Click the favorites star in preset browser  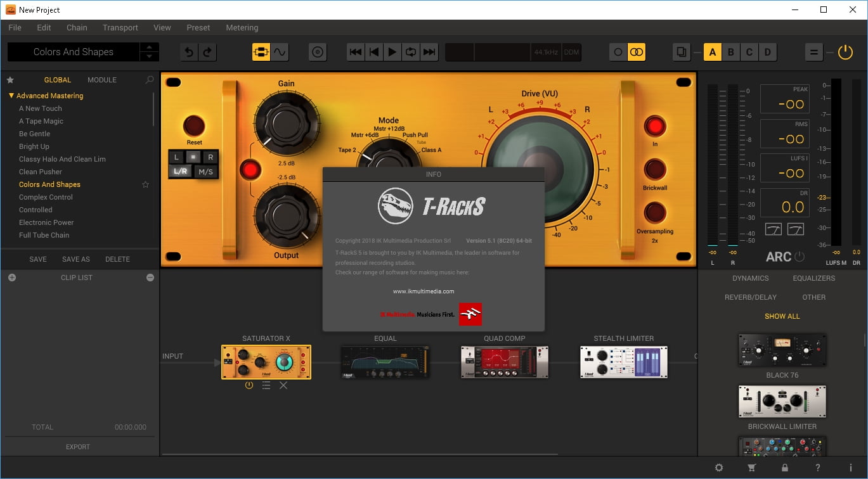[x=10, y=80]
